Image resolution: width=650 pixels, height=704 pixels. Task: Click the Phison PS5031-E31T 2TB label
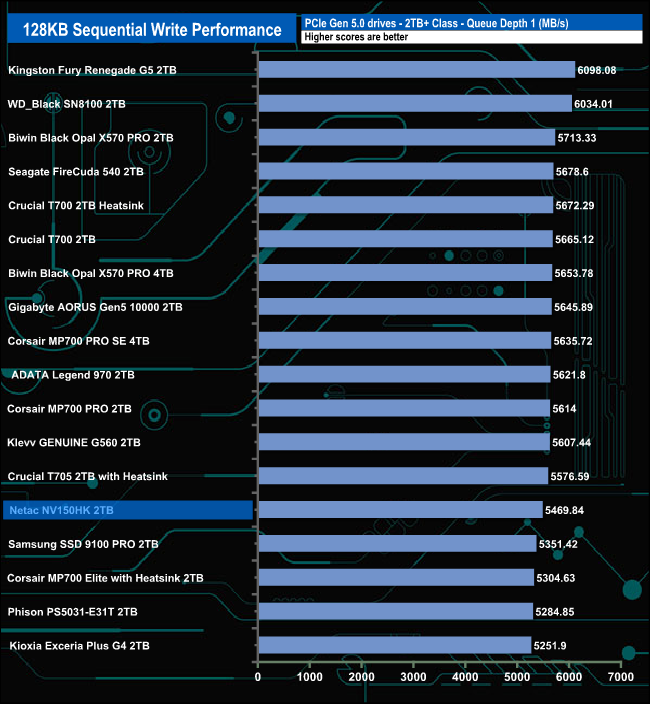[72, 612]
